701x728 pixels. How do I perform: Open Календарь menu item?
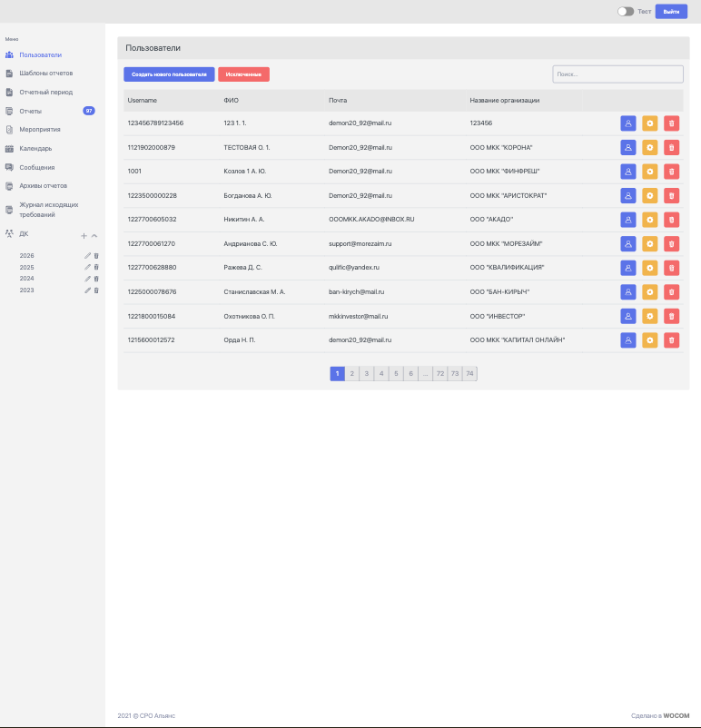pyautogui.click(x=35, y=149)
